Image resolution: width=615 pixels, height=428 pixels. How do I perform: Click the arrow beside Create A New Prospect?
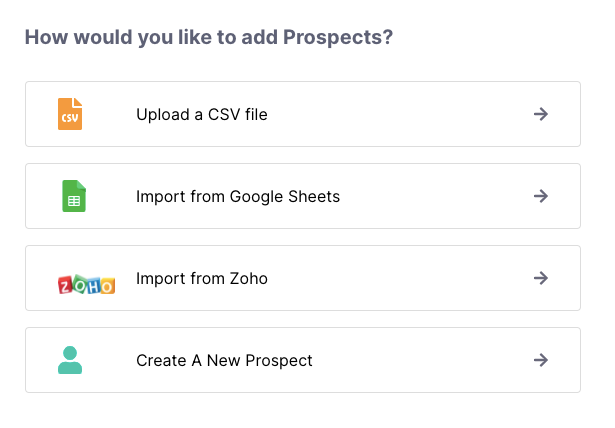(541, 360)
